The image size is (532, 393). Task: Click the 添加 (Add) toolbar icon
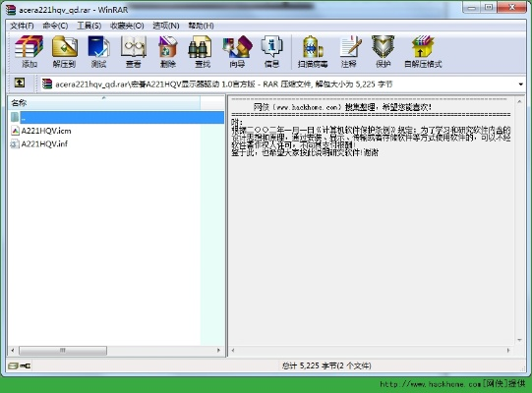point(30,51)
